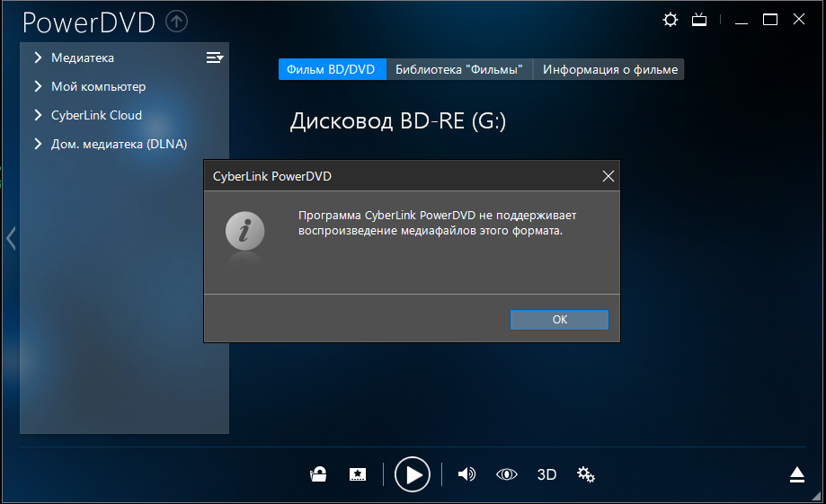826x504 pixels.
Task: Click the PowerDVD logo text
Action: 88,22
